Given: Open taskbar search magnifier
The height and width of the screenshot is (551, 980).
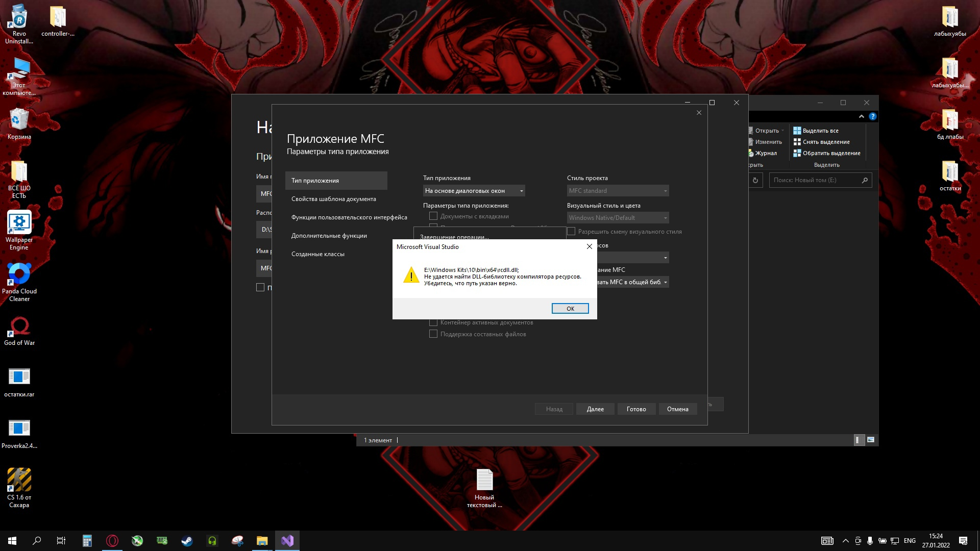Looking at the screenshot, I should (37, 541).
